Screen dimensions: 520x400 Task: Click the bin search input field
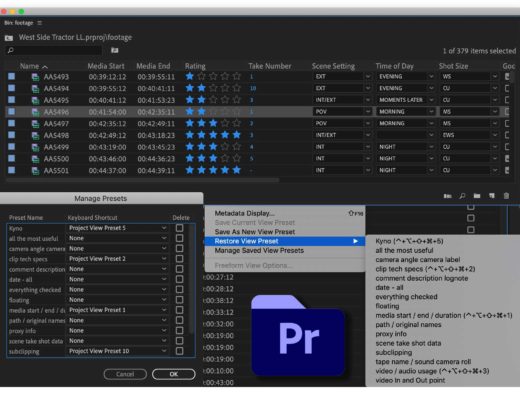[x=54, y=50]
